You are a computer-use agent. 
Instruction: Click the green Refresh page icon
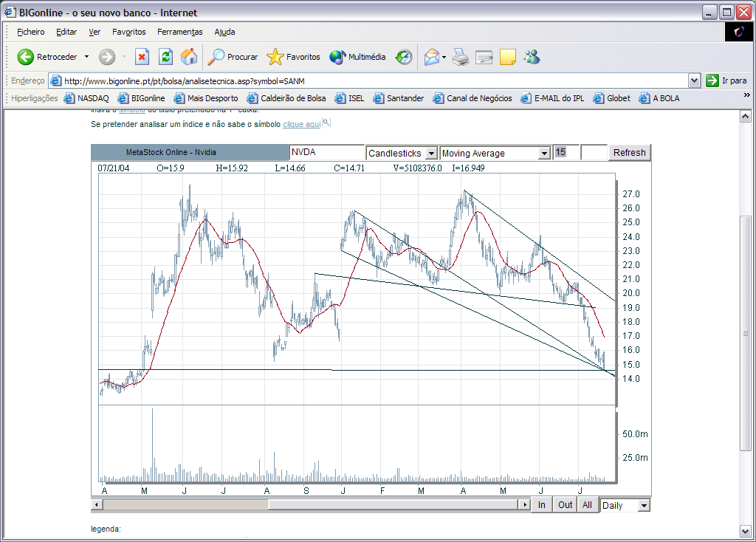tap(166, 57)
